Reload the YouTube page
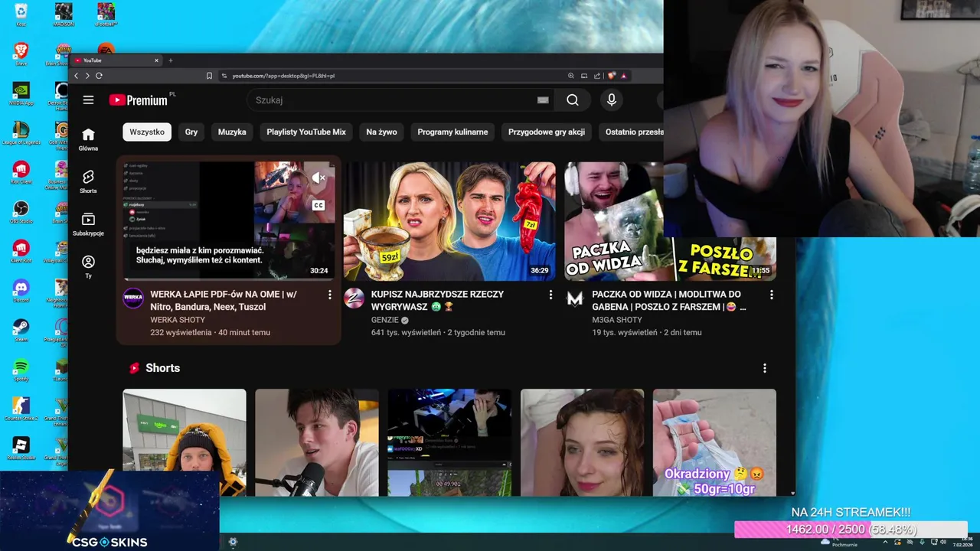This screenshot has height=551, width=980. [x=99, y=76]
